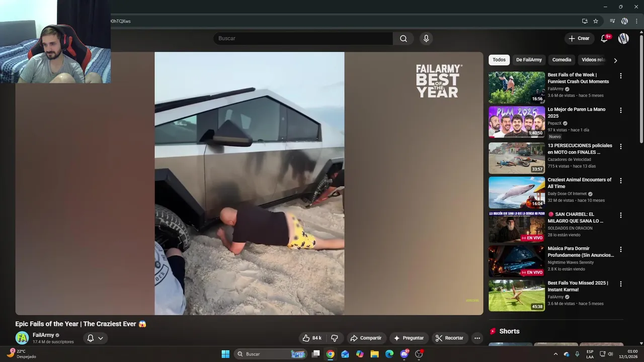Open more actions ellipsis below video
Screen dimensions: 644x362
[x=477, y=338]
